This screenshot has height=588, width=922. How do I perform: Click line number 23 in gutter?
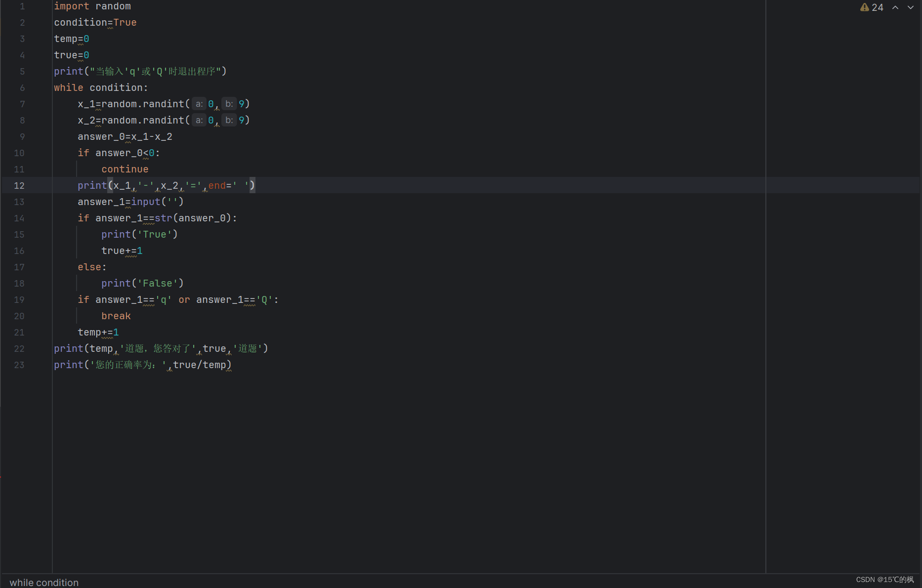19,365
